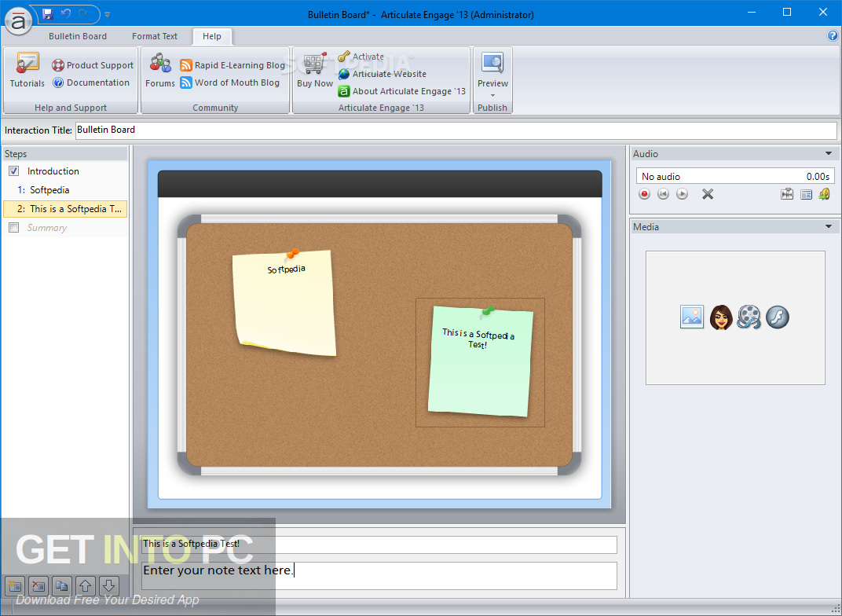The height and width of the screenshot is (616, 842).
Task: Import an audio file with speaker icon
Action: [x=824, y=194]
